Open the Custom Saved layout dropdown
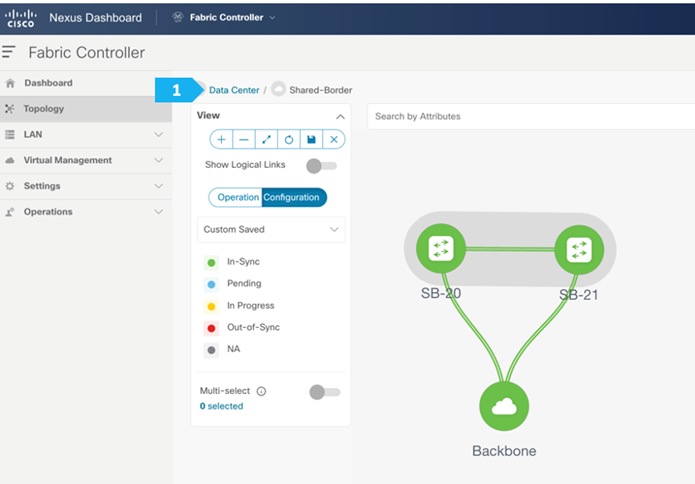The height and width of the screenshot is (484, 695). [x=271, y=229]
